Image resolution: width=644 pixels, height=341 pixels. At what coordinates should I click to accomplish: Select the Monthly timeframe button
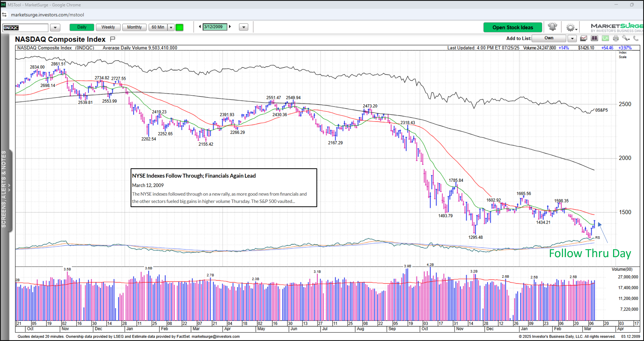(134, 27)
